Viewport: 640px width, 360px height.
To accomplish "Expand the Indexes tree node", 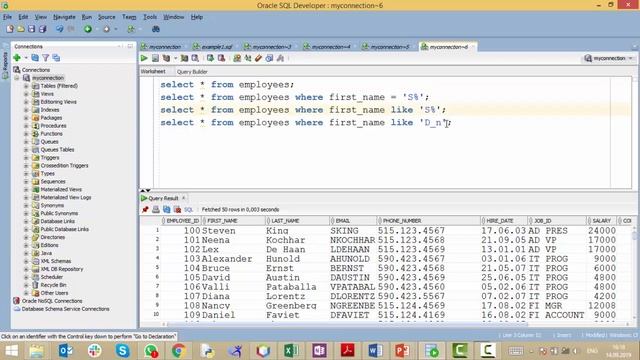I will click(x=26, y=110).
